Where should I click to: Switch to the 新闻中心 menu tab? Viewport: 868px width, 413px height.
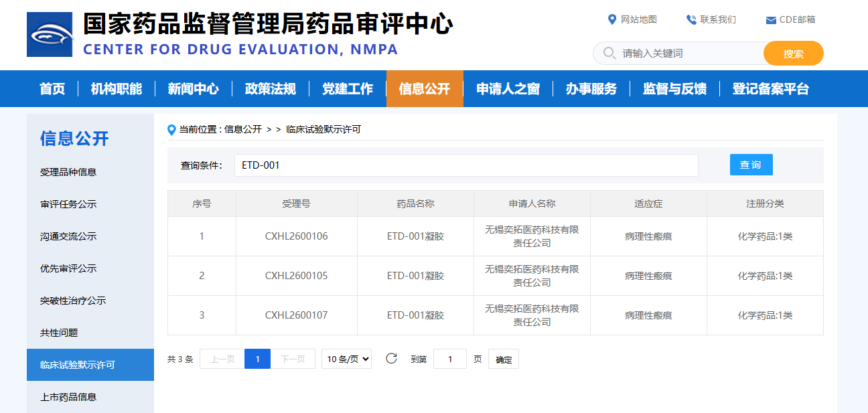(193, 88)
